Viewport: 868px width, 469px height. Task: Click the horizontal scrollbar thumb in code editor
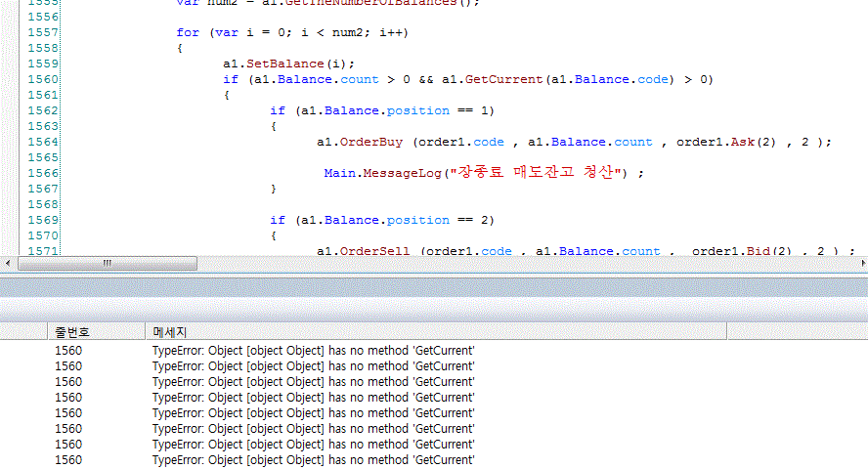pyautogui.click(x=108, y=264)
